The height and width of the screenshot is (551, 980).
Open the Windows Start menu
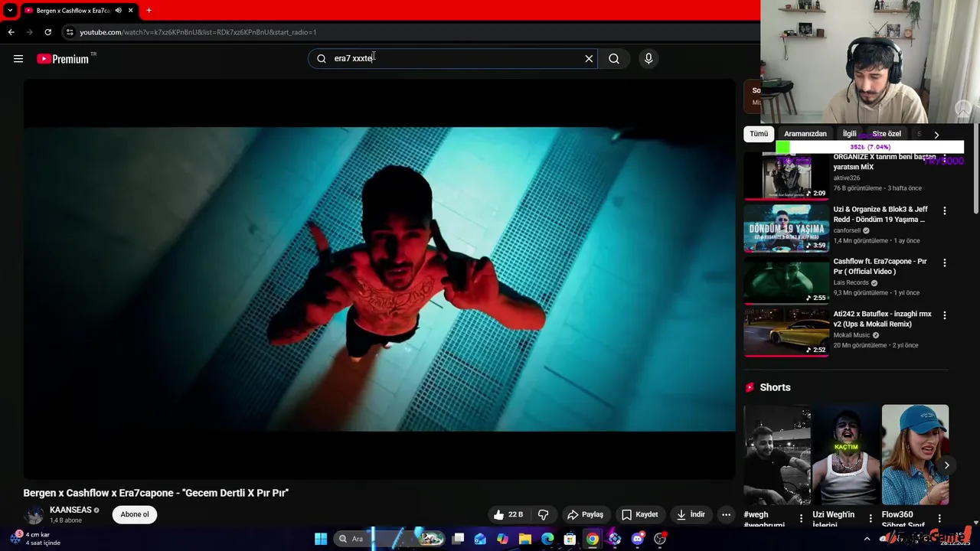(321, 539)
